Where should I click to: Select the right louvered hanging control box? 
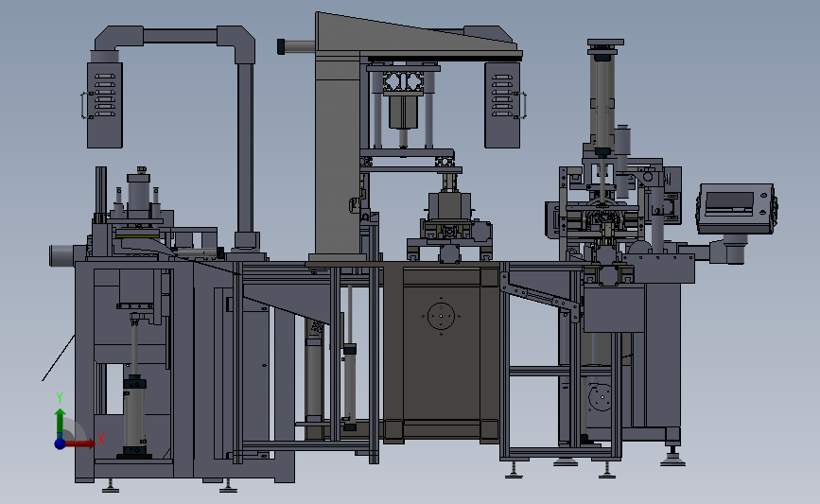click(x=502, y=105)
